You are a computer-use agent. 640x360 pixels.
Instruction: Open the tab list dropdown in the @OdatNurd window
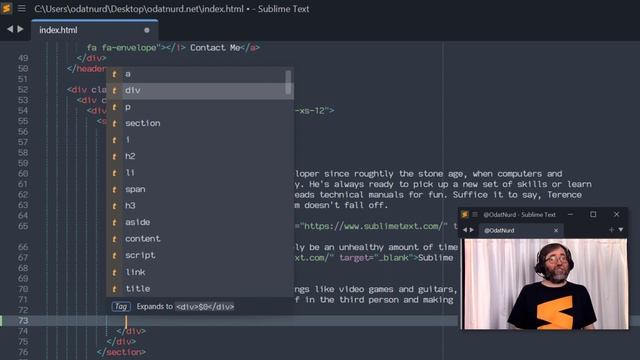tap(621, 230)
